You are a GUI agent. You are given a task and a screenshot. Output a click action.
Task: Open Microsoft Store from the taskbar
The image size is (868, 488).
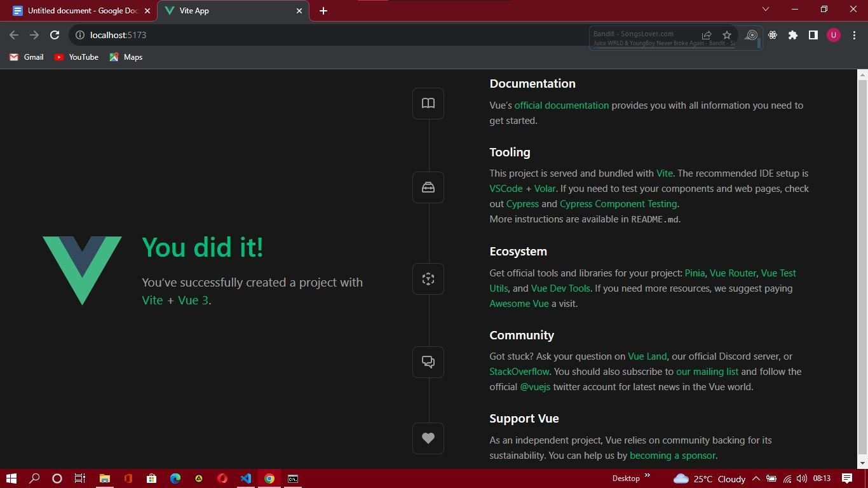click(151, 478)
